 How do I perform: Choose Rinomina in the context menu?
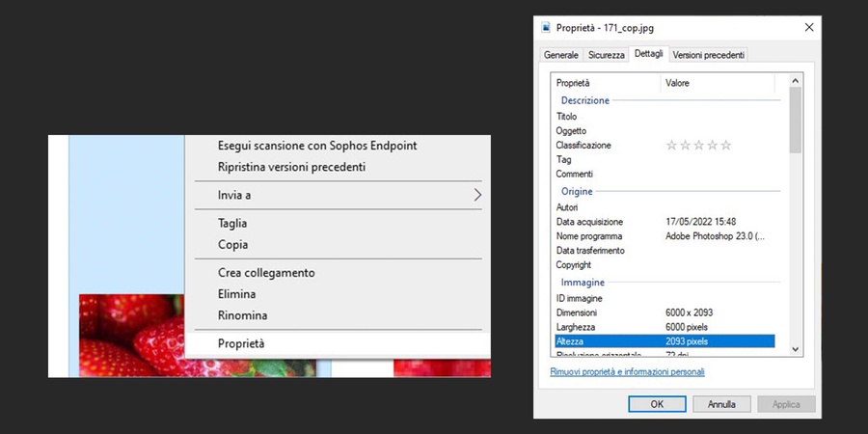243,315
